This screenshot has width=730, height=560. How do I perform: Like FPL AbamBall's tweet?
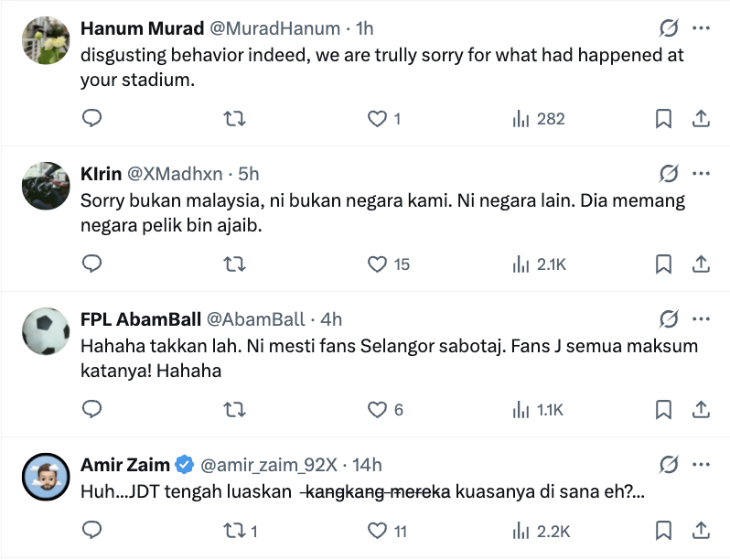tap(377, 410)
